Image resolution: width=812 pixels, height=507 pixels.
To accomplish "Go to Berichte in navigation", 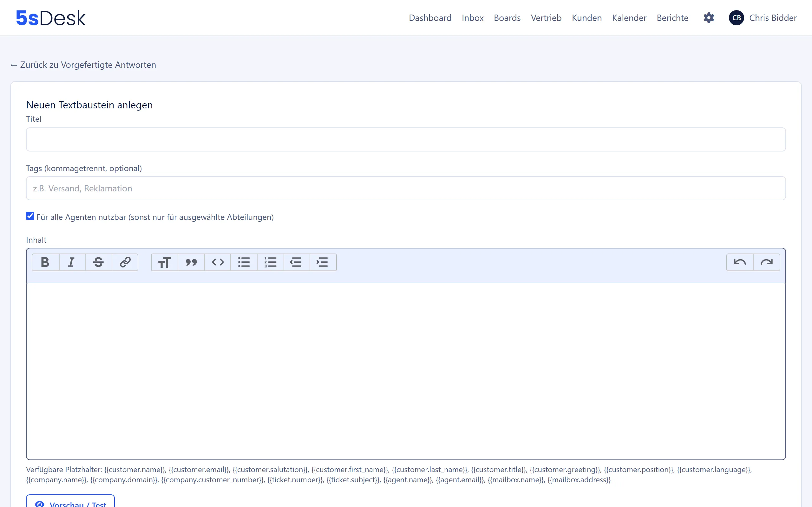I will [672, 18].
